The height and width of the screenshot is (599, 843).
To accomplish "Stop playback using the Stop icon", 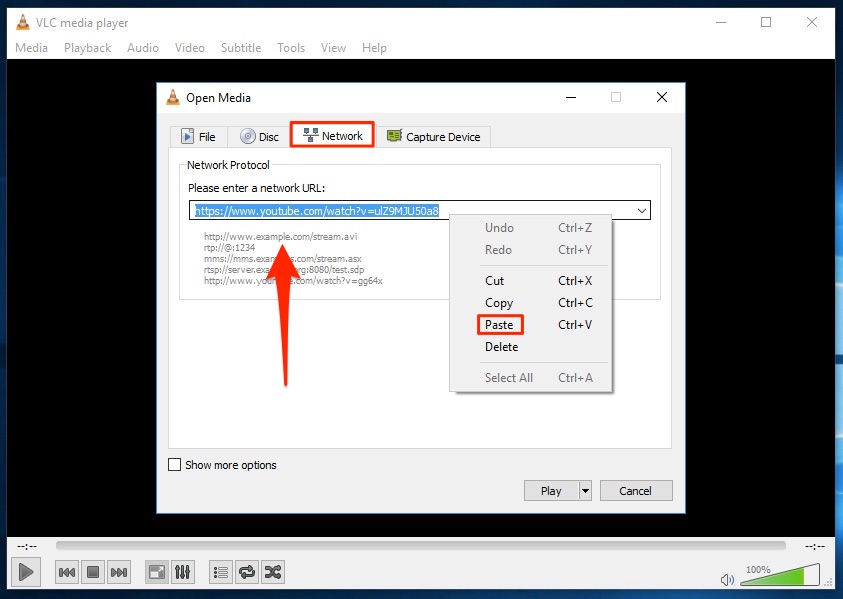I will click(x=92, y=571).
